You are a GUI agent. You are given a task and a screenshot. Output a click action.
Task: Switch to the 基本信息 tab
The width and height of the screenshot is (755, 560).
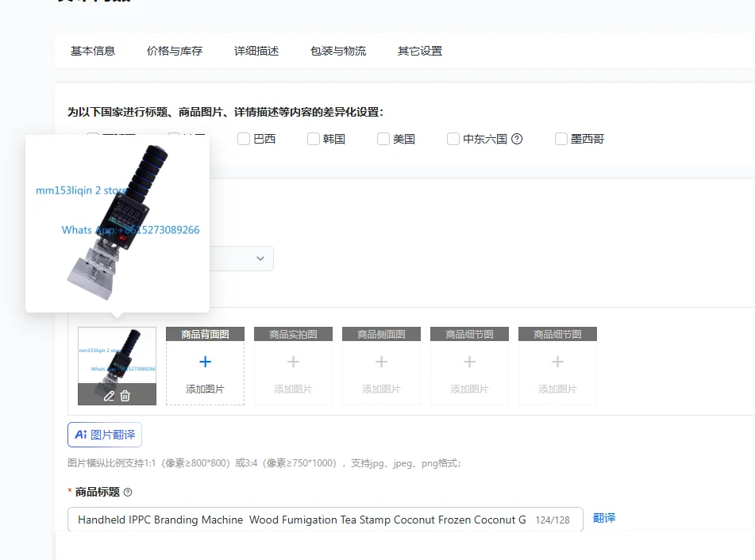(93, 51)
